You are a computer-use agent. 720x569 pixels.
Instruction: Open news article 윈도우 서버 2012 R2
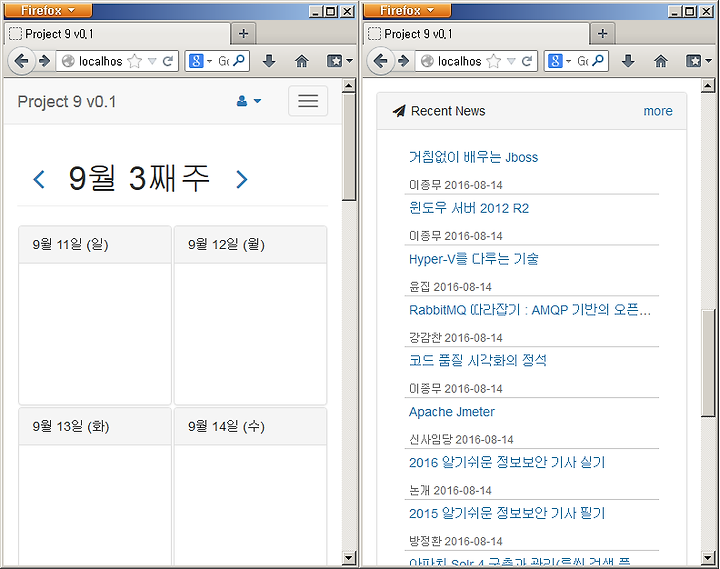(x=469, y=208)
